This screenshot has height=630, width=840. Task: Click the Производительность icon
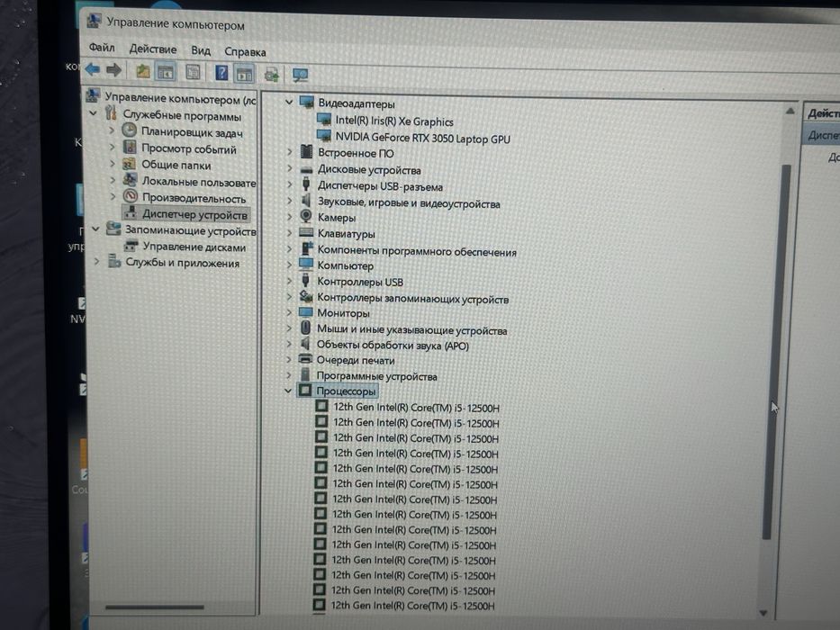click(x=131, y=196)
